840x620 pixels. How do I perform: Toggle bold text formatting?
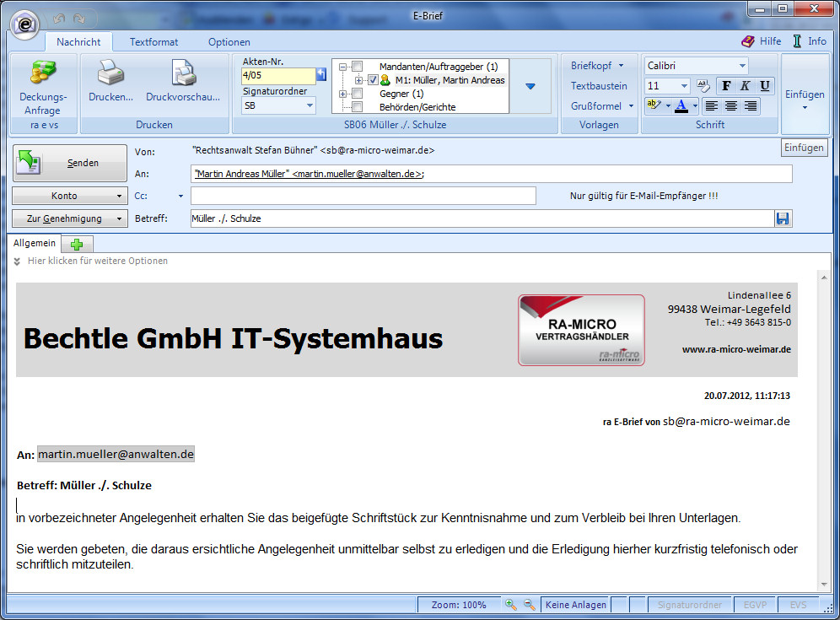pos(725,86)
